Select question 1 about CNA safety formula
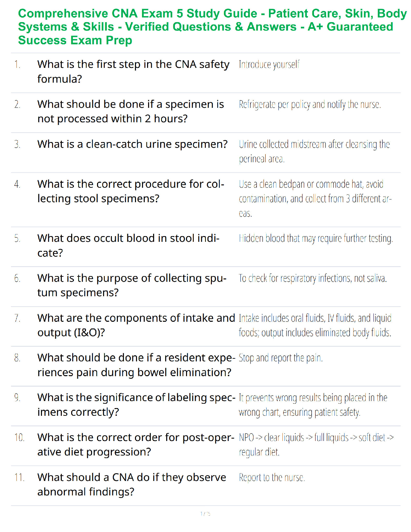411x532 pixels. 133,72
